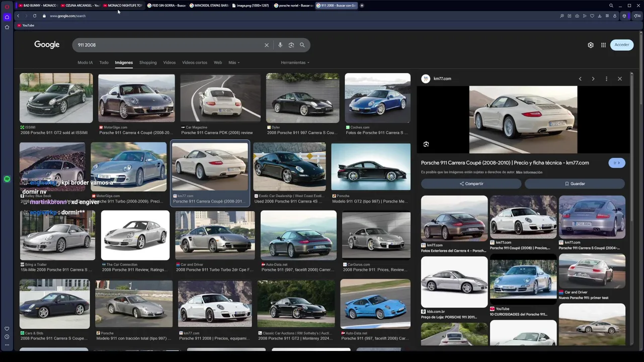This screenshot has height=362, width=644.
Task: Click the heart bookmark icon in the address bar
Action: 592,16
